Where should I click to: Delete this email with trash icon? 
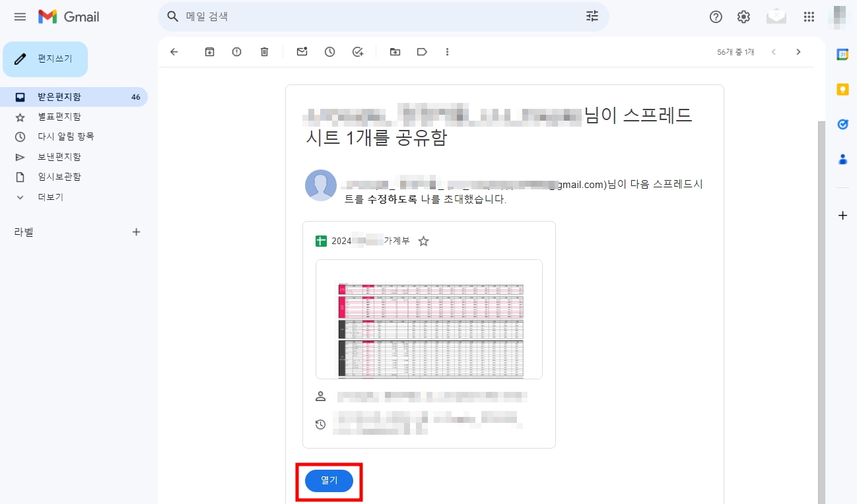tap(265, 51)
